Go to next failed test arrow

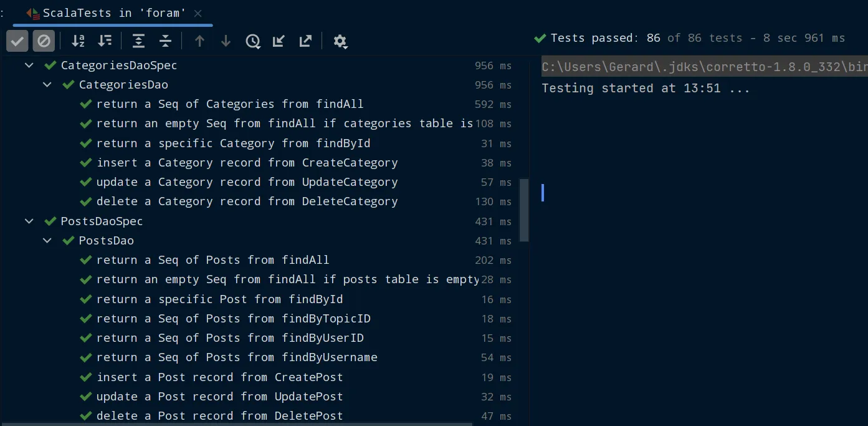(226, 41)
